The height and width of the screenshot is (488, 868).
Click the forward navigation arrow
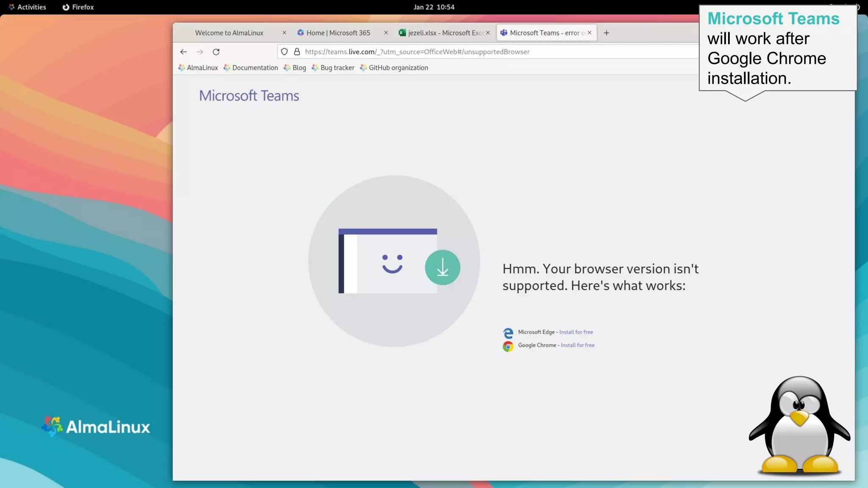pyautogui.click(x=200, y=52)
